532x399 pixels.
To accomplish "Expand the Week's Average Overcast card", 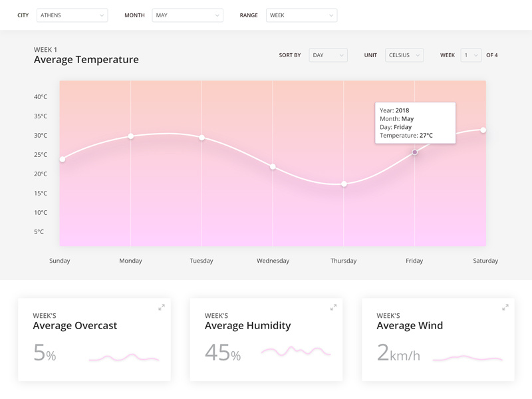I will [x=161, y=307].
